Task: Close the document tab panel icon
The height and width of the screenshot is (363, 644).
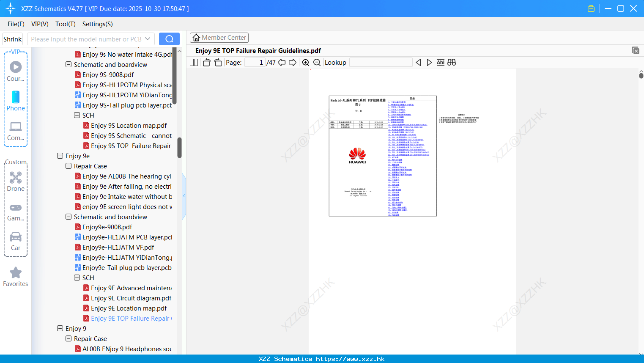Action: (x=635, y=50)
